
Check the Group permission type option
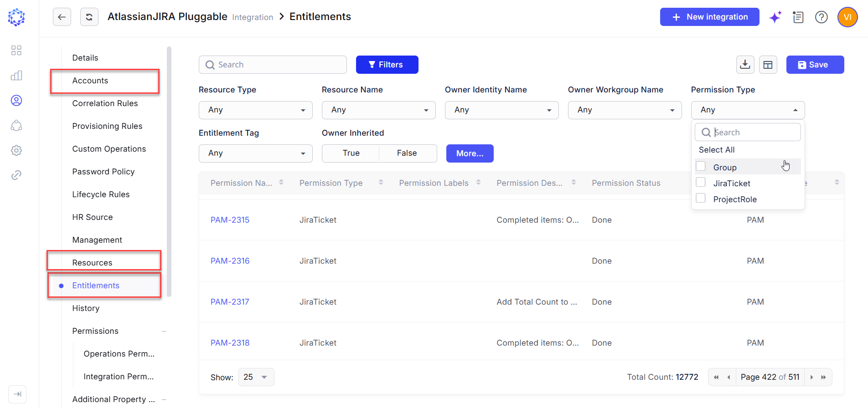(701, 167)
